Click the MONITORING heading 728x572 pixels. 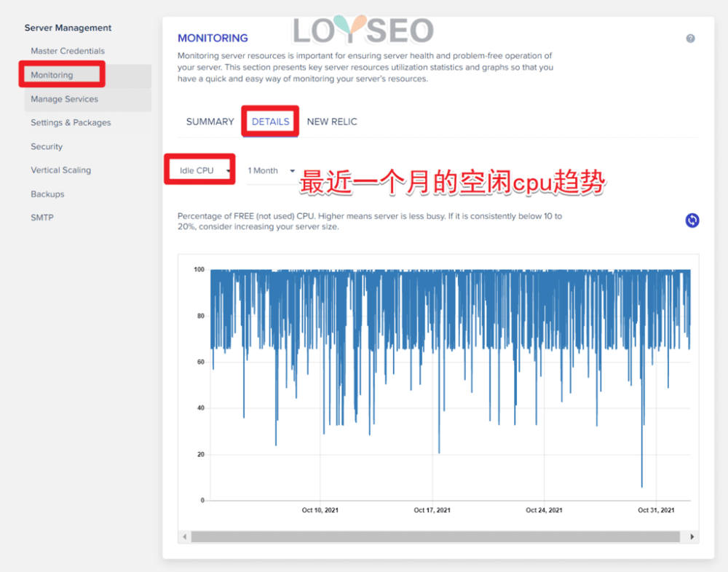coord(213,38)
